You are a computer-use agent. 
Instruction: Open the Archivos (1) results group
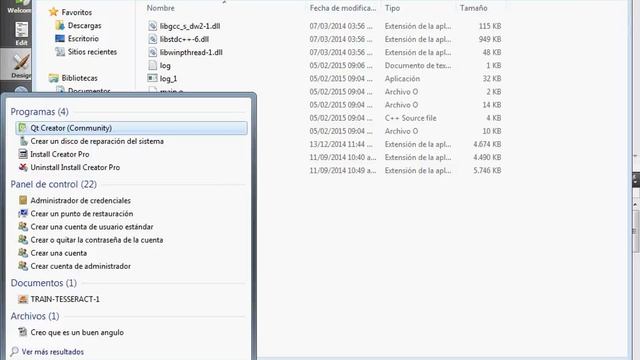(35, 316)
